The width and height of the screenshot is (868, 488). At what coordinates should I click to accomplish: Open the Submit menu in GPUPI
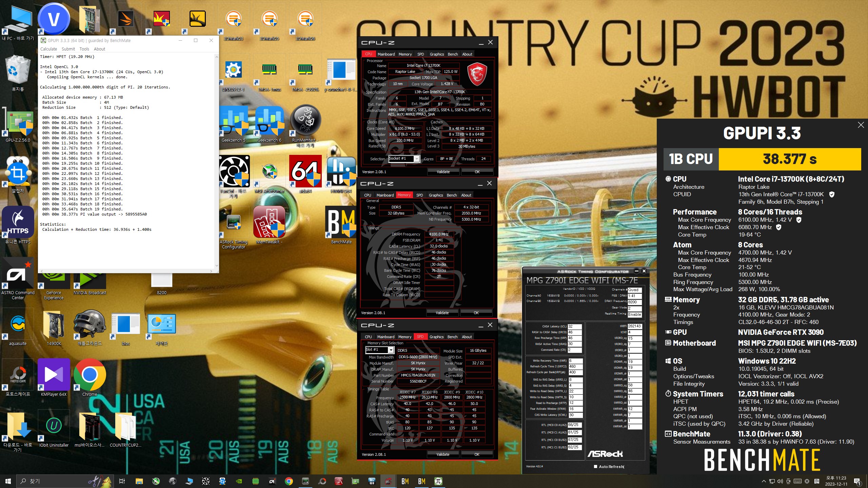tap(68, 49)
